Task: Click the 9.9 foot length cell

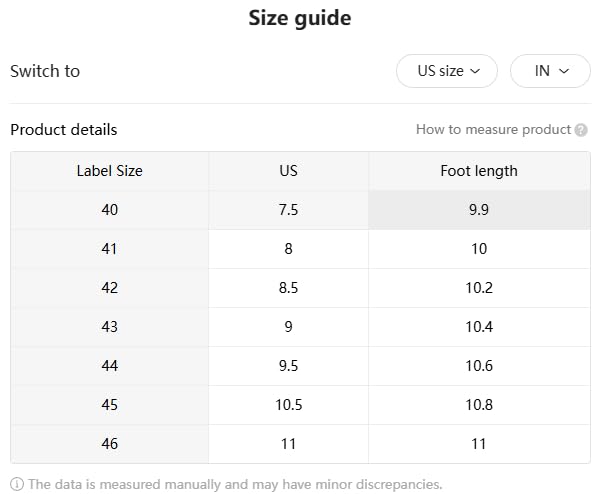Action: click(479, 210)
